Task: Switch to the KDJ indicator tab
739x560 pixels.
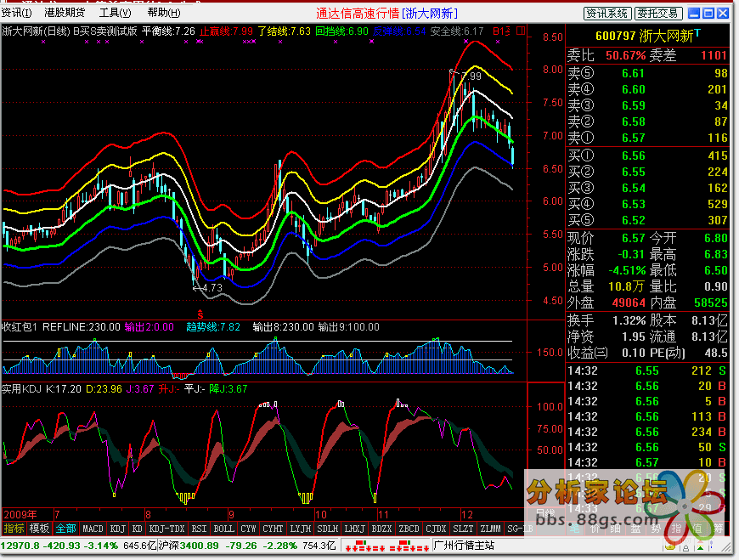Action: click(118, 529)
